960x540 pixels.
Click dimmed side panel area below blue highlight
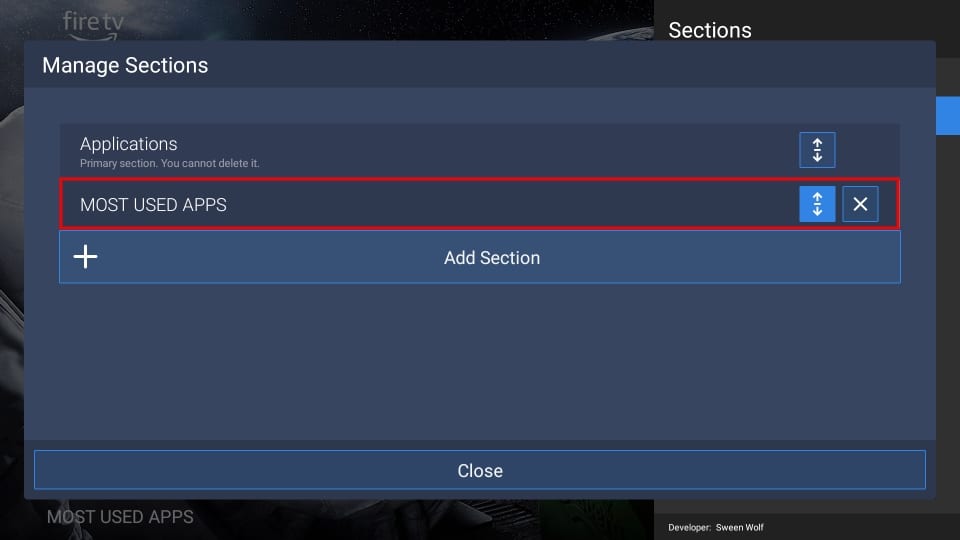[x=947, y=300]
